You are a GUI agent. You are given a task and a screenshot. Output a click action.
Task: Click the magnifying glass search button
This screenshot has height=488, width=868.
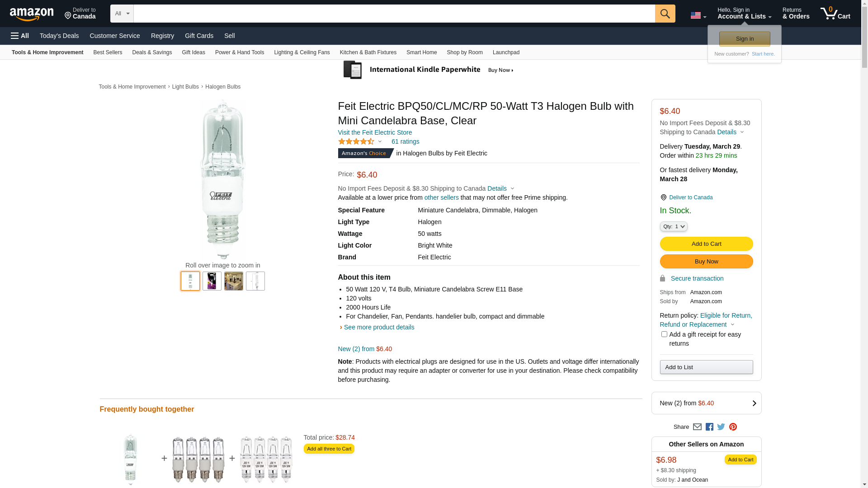coord(665,14)
